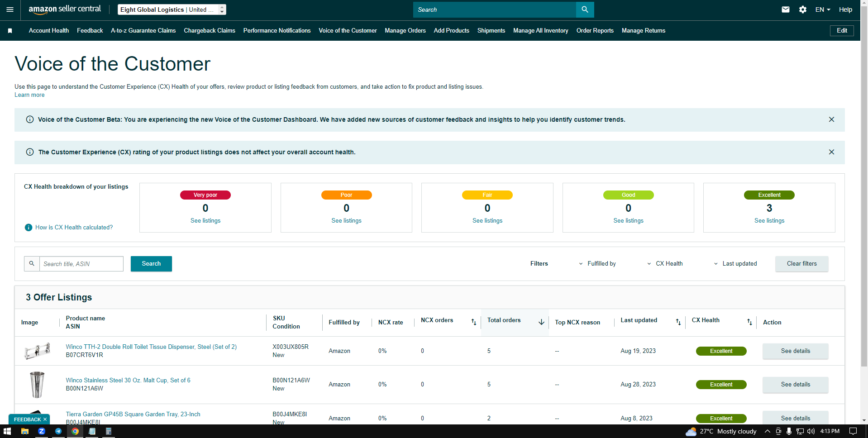Go to Manage Orders
The height and width of the screenshot is (438, 868).
[405, 31]
